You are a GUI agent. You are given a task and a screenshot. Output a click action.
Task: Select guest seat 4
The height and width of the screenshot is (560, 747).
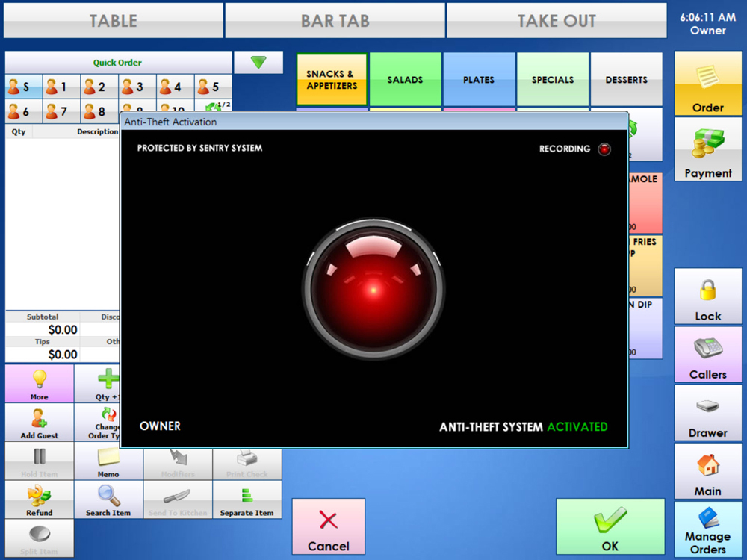tap(176, 87)
